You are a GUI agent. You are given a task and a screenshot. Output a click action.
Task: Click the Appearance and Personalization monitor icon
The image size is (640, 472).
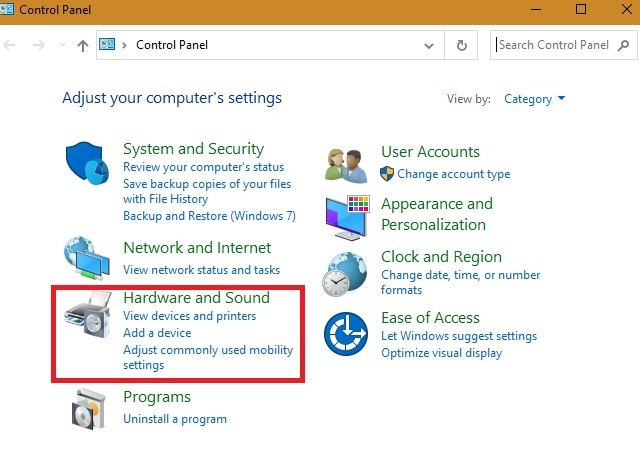(x=348, y=216)
